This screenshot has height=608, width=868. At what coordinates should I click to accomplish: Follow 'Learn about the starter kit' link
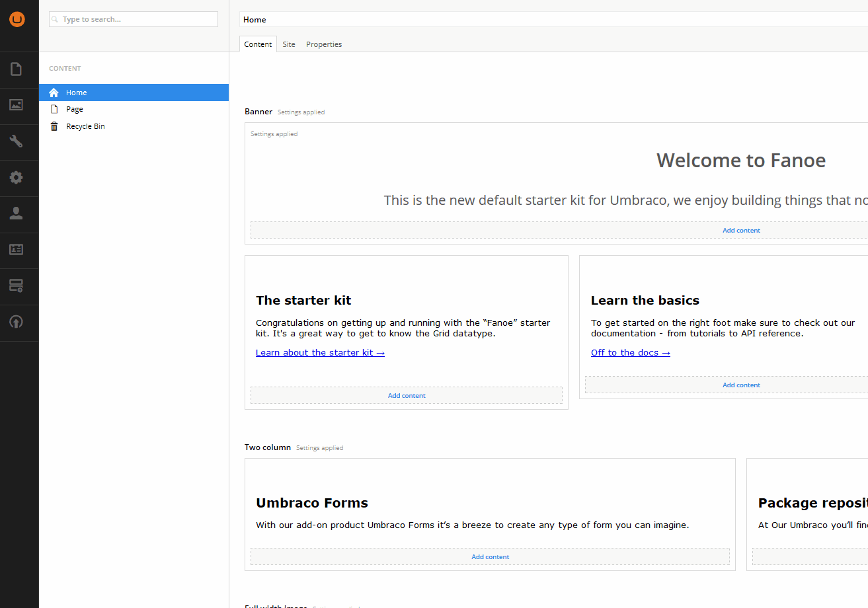pos(320,352)
